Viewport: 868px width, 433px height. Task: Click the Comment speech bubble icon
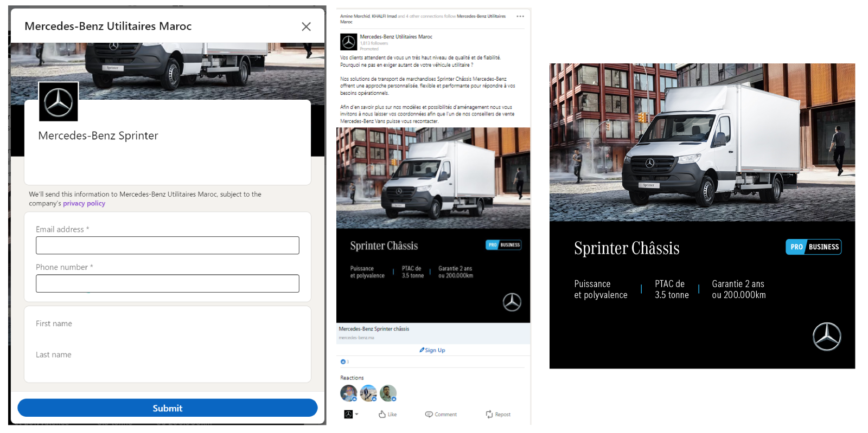coord(429,414)
